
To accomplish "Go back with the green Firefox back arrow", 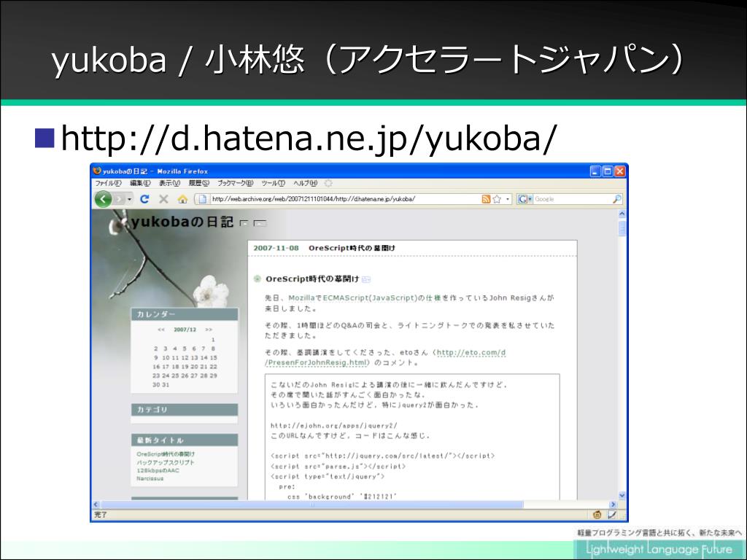I will (104, 199).
